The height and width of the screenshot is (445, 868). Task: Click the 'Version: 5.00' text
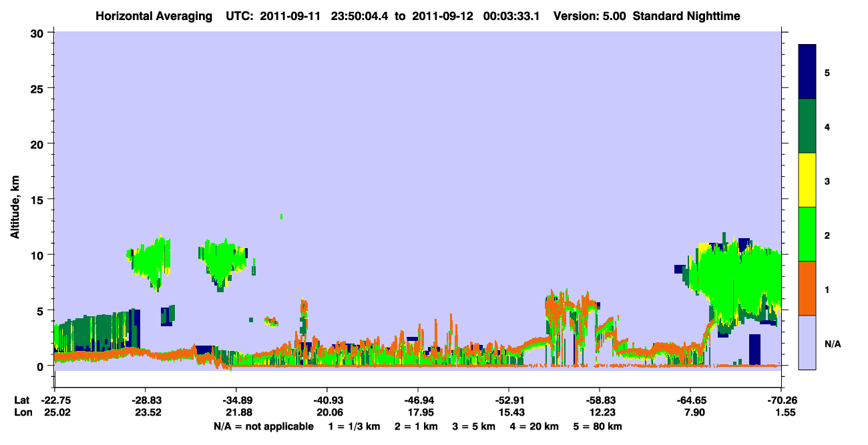coord(590,16)
